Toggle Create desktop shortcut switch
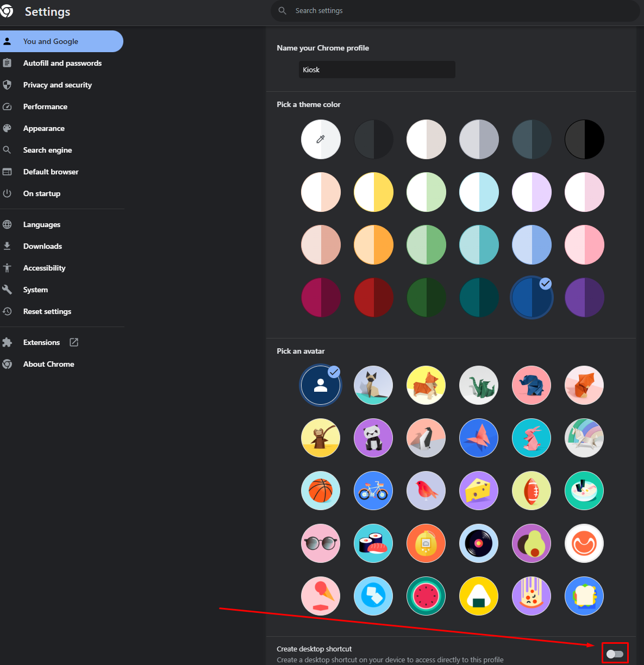Screen dimensions: 644x665 [x=615, y=654]
